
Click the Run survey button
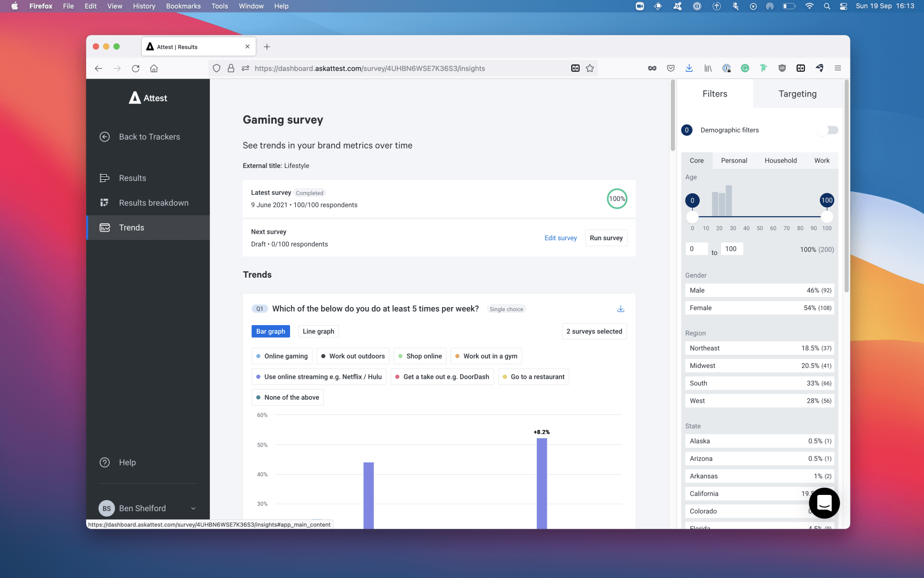tap(606, 238)
